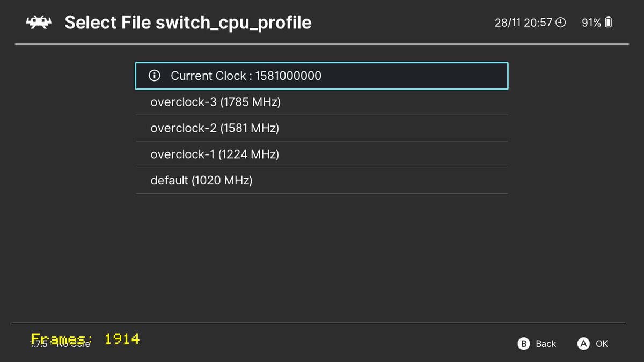The width and height of the screenshot is (644, 362).
Task: Click the Select File switch_cpu_profile title
Action: pyautogui.click(x=188, y=23)
